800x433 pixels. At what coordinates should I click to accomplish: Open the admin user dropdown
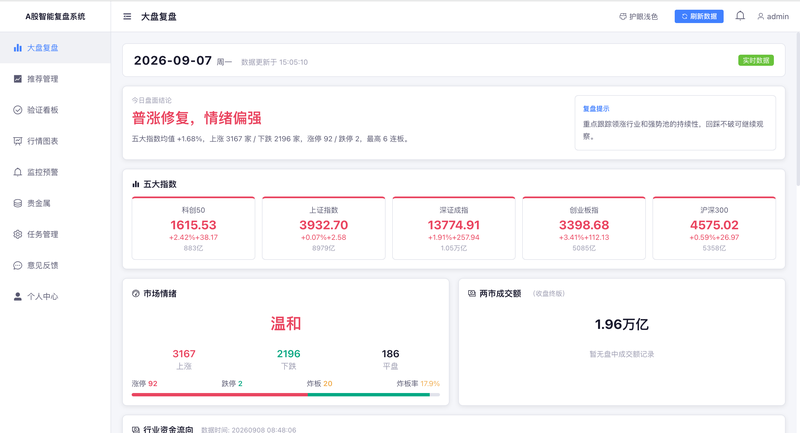pyautogui.click(x=773, y=17)
